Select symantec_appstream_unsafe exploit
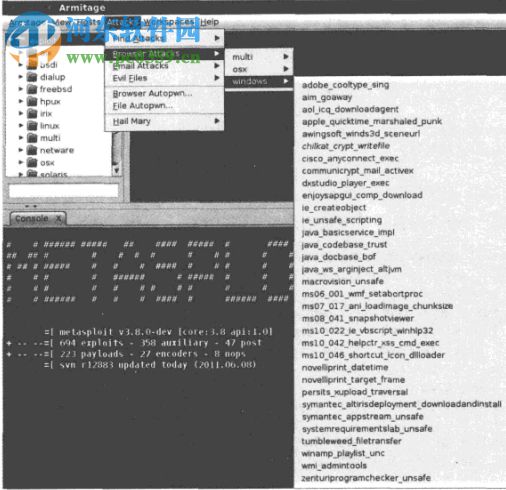This screenshot has height=490, width=506. pyautogui.click(x=363, y=417)
